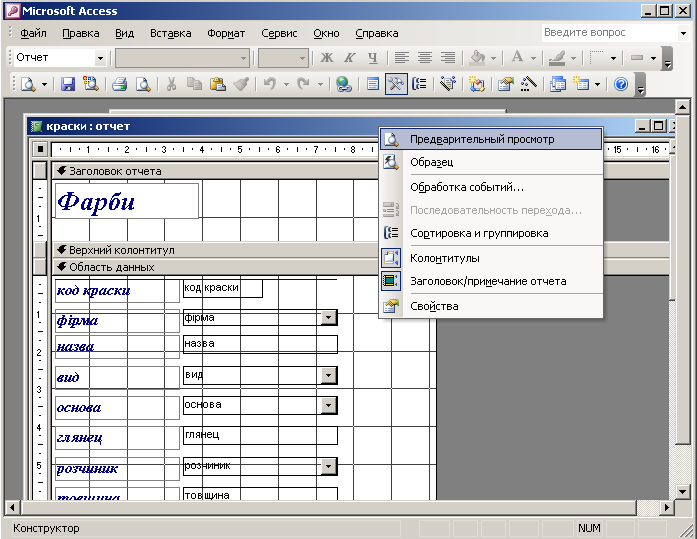Click the Copy icon in the toolbar
Image resolution: width=697 pixels, height=539 pixels.
tap(194, 84)
